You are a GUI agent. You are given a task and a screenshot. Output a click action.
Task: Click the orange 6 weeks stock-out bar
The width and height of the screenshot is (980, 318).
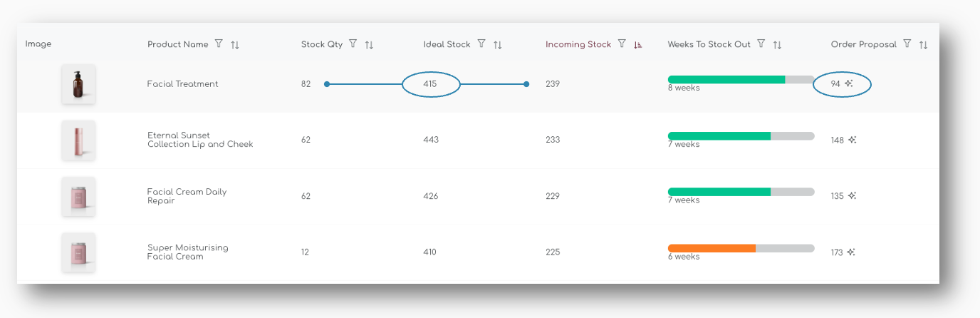pos(711,248)
